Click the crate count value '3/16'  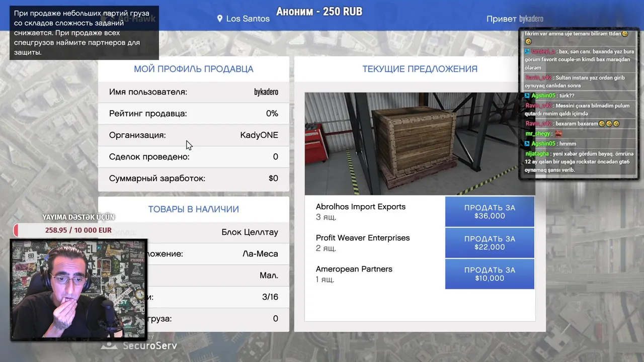coord(270,297)
